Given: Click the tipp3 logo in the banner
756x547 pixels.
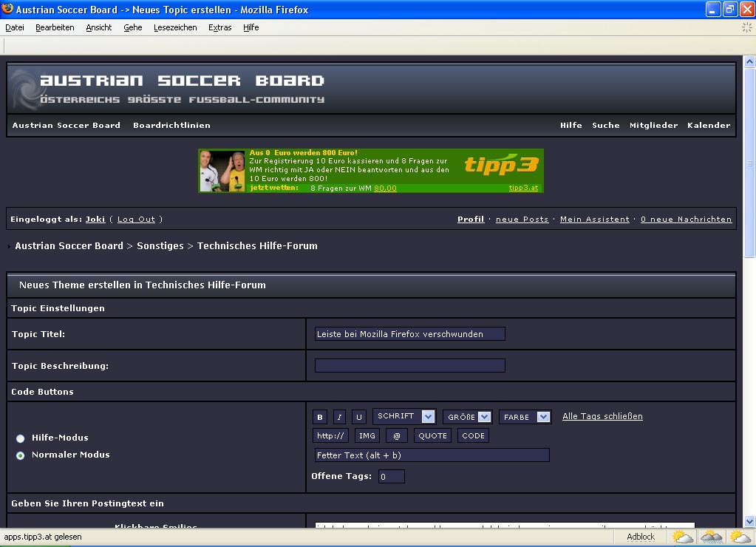Looking at the screenshot, I should tap(501, 165).
